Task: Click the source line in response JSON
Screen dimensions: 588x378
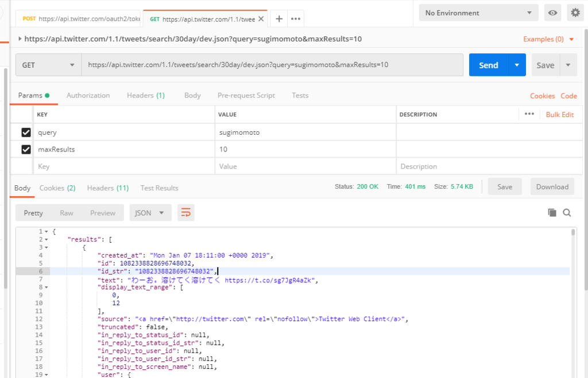Action: tap(253, 319)
